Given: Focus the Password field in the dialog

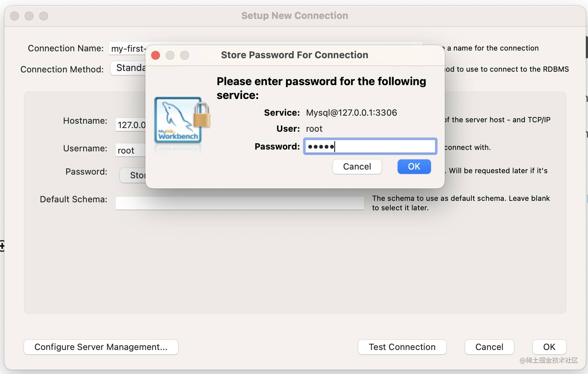Looking at the screenshot, I should (x=370, y=147).
